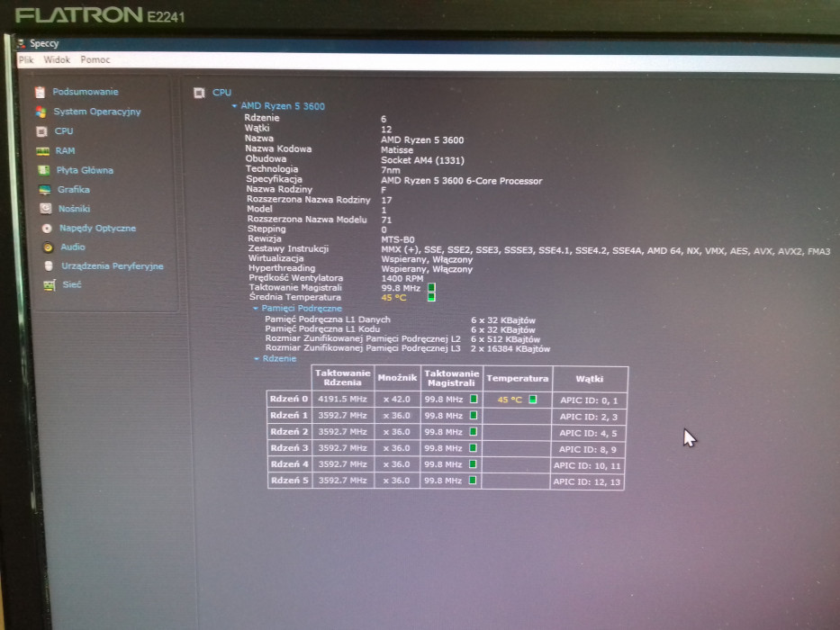Click green temperature icon in Rdzeń 0 row
This screenshot has height=630, width=840.
pos(532,399)
